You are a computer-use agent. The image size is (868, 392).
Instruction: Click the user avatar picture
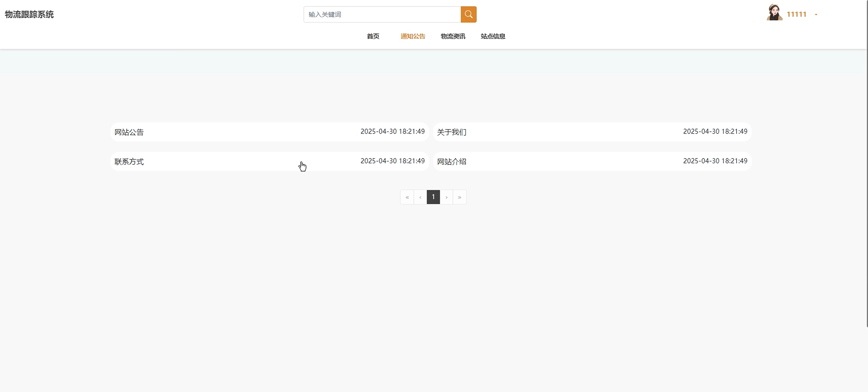[774, 13]
